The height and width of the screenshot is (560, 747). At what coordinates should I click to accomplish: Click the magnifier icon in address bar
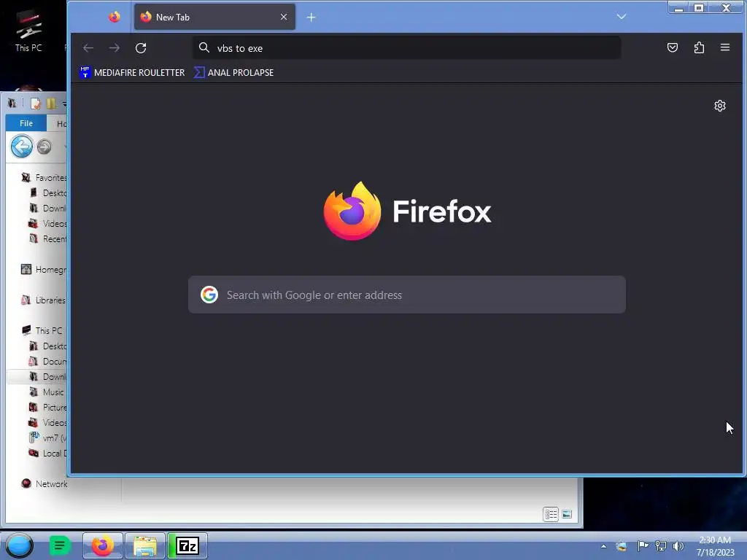coord(204,47)
